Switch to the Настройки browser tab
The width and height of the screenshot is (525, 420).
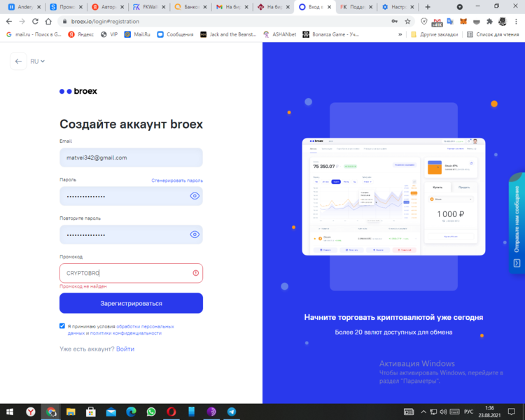[x=394, y=7]
